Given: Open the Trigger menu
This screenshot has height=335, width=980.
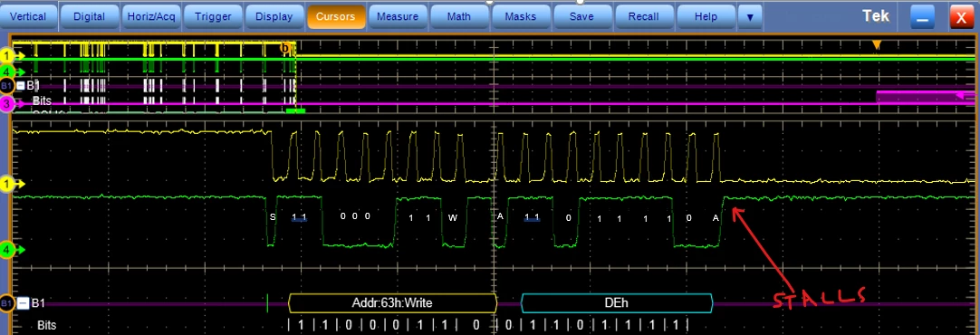Looking at the screenshot, I should point(213,17).
